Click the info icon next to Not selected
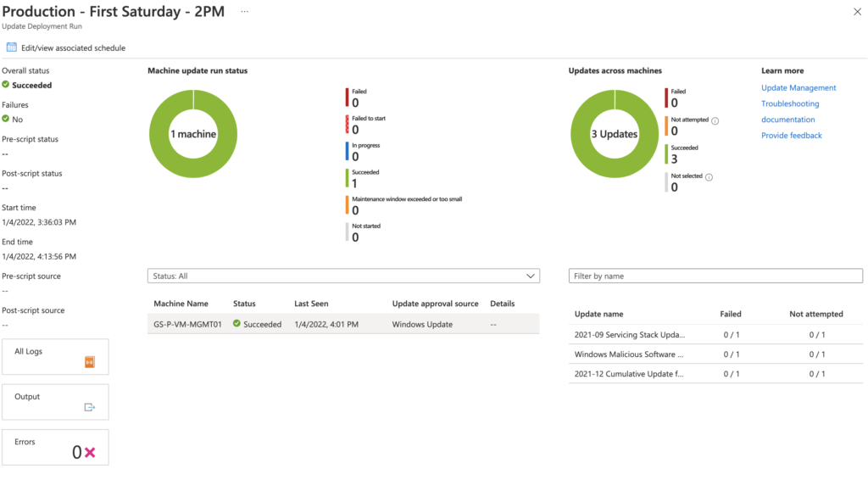The height and width of the screenshot is (480, 868). coord(709,177)
